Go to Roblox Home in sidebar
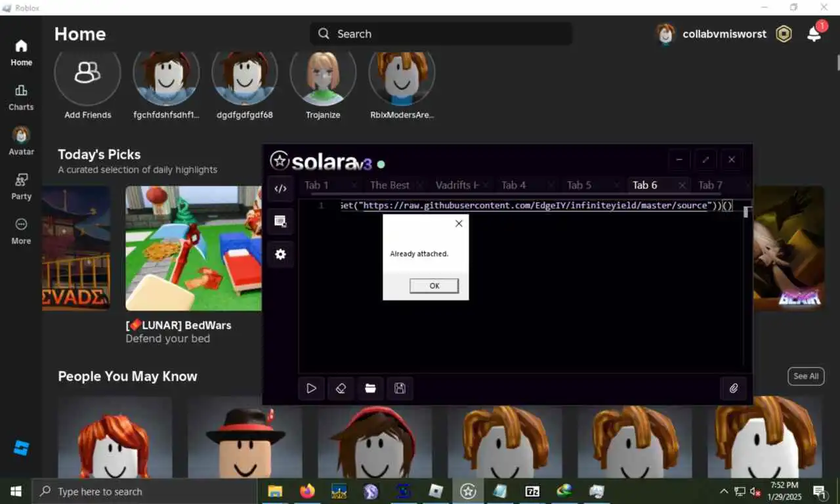 [21, 52]
